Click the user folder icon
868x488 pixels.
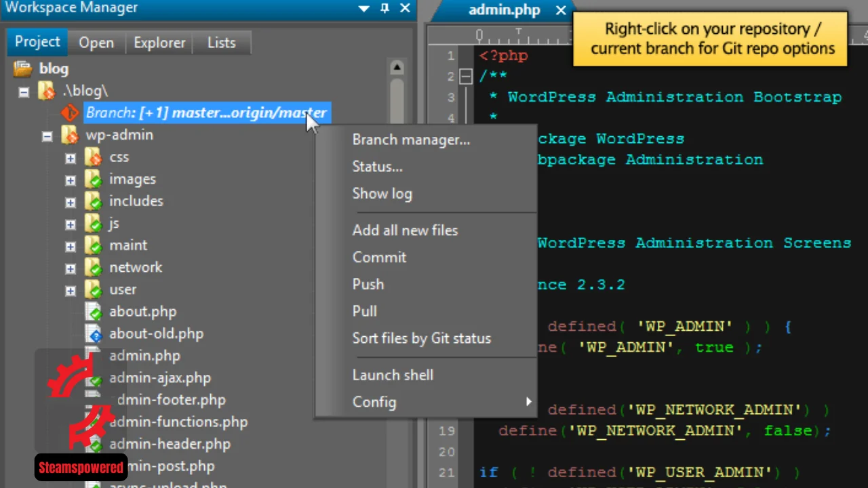tap(93, 289)
